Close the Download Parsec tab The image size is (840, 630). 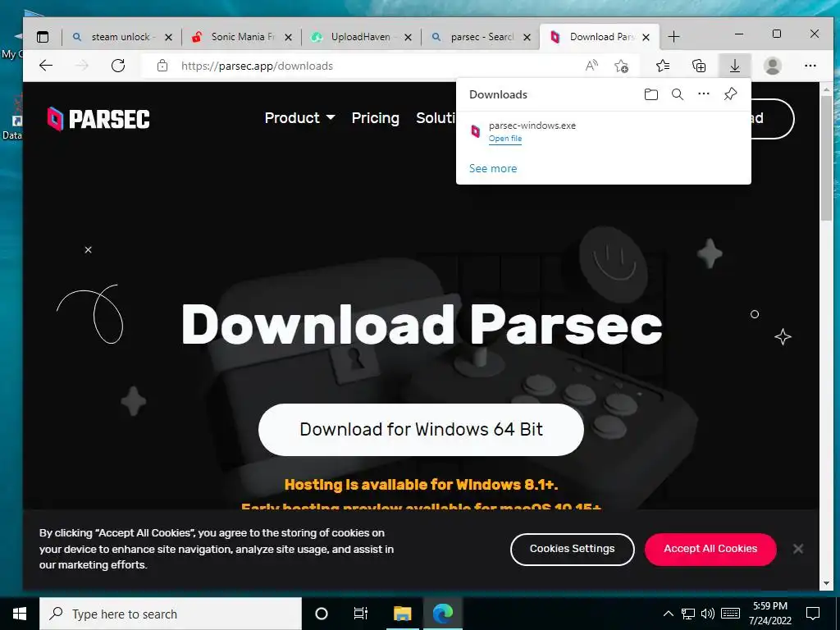[646, 37]
